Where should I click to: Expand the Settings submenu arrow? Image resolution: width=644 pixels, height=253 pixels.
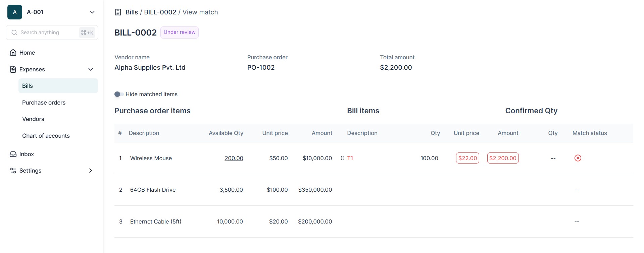coord(91,171)
